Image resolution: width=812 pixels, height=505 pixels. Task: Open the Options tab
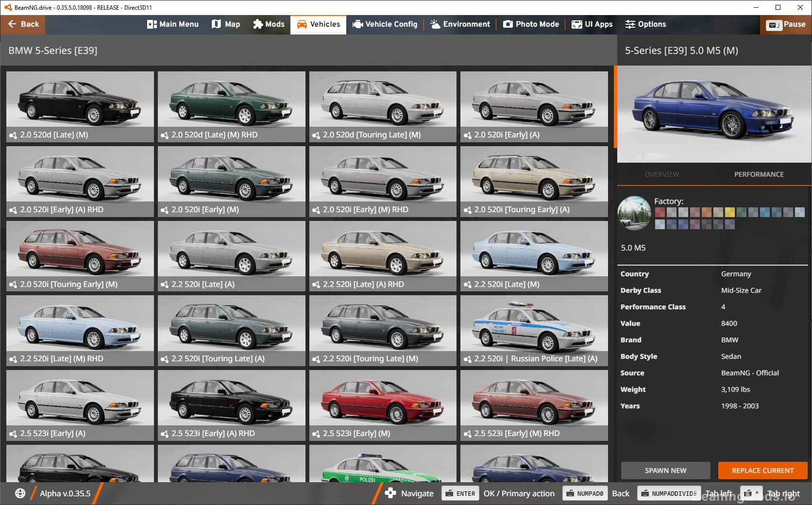pos(645,24)
